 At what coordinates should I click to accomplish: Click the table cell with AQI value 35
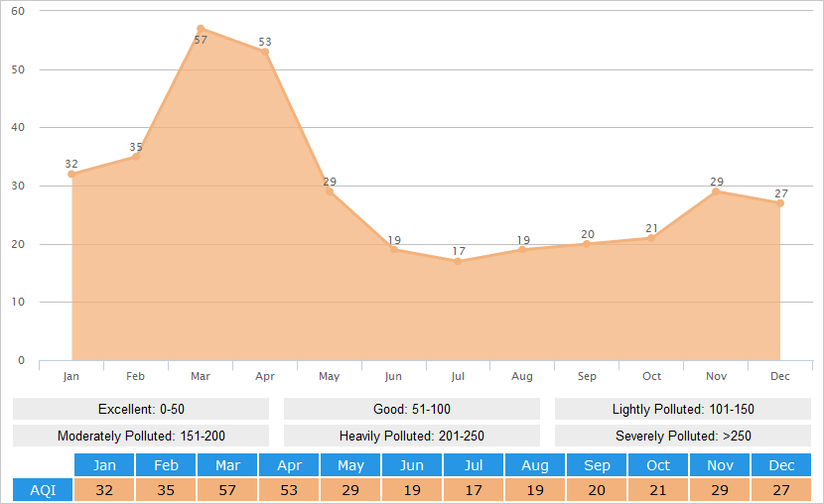(166, 490)
